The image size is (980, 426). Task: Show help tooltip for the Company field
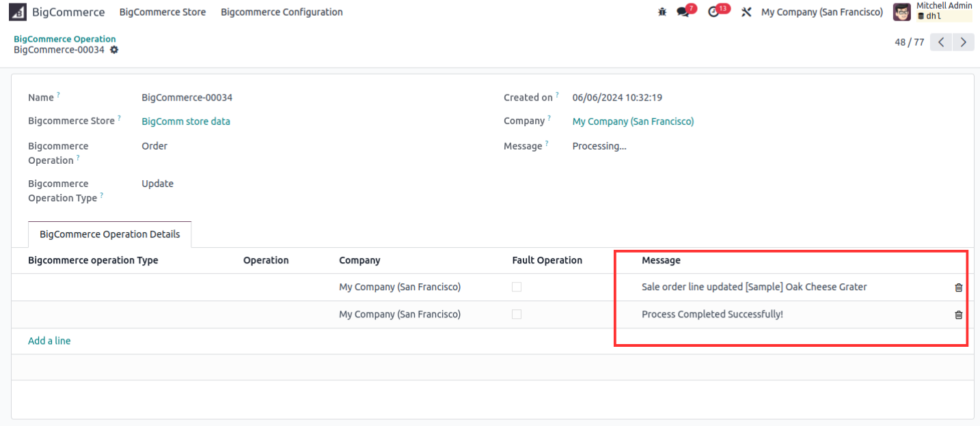pos(549,118)
